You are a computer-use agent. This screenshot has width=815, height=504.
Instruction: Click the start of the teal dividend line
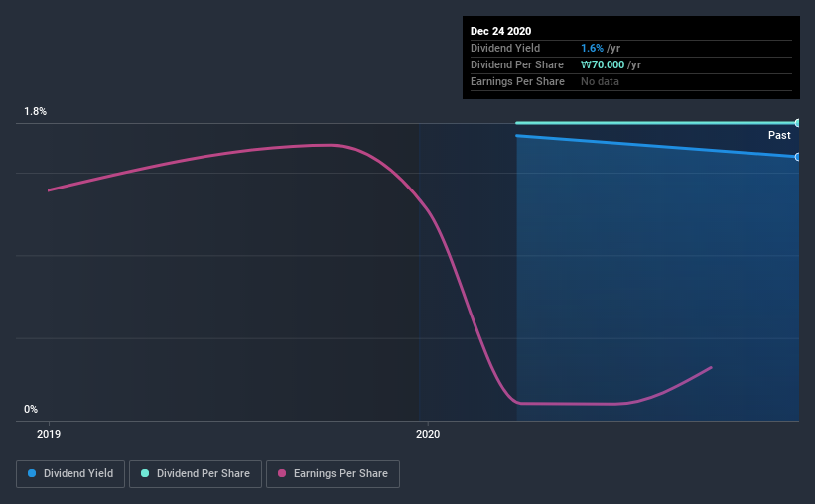[516, 123]
